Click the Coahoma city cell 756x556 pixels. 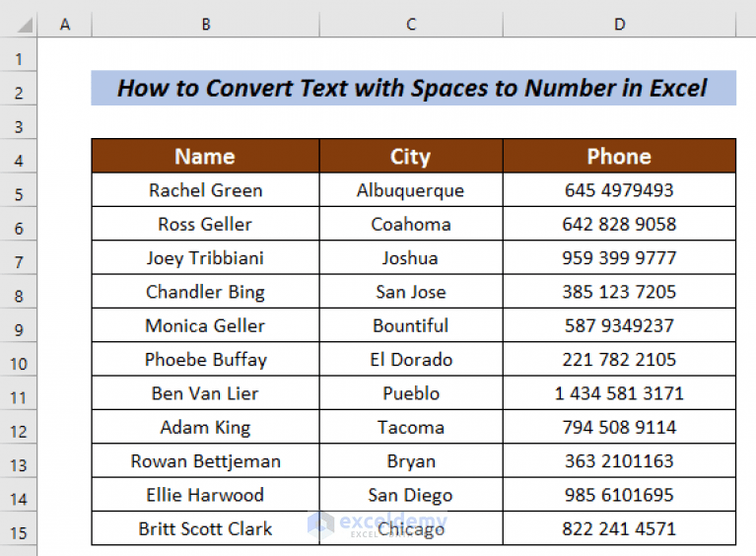[x=411, y=224]
